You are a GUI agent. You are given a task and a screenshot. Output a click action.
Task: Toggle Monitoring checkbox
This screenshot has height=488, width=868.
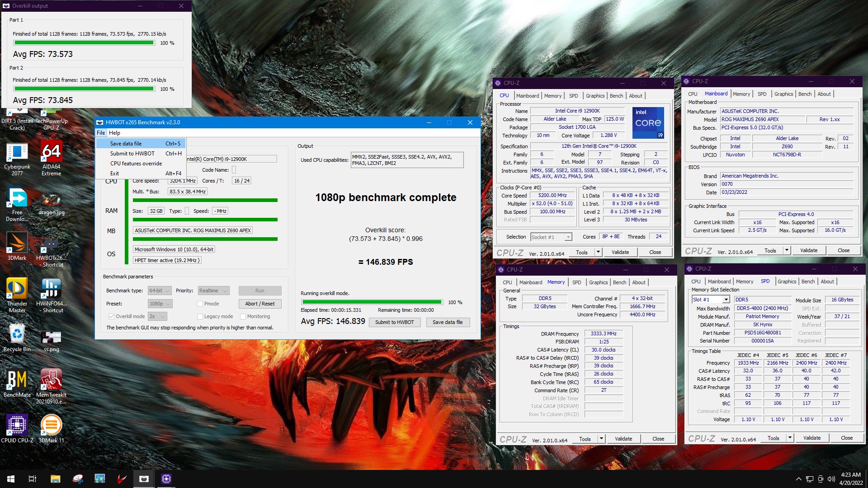point(243,316)
